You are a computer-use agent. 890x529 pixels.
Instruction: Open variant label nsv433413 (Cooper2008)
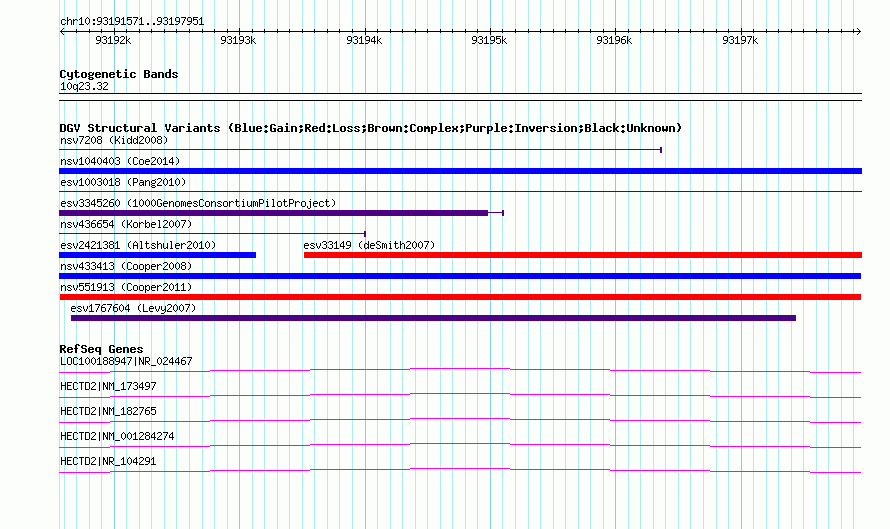coord(126,266)
